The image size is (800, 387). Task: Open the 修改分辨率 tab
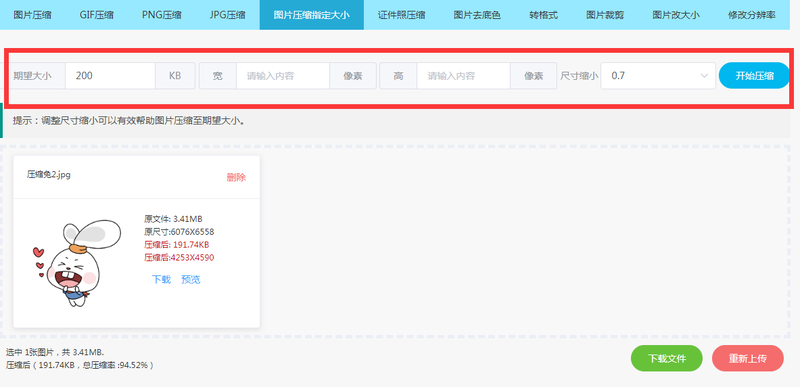coord(752,15)
